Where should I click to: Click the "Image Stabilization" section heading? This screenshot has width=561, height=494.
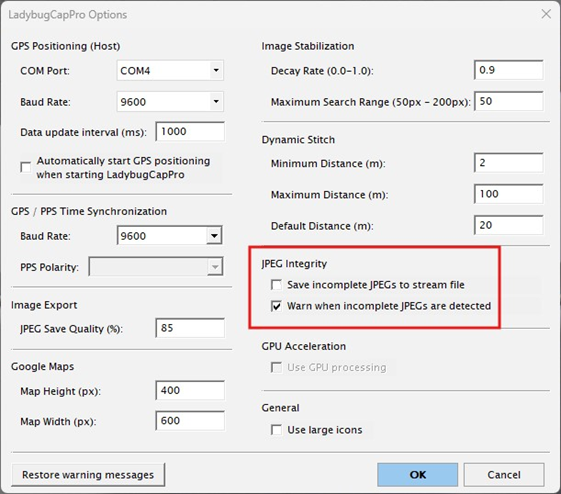[x=308, y=46]
